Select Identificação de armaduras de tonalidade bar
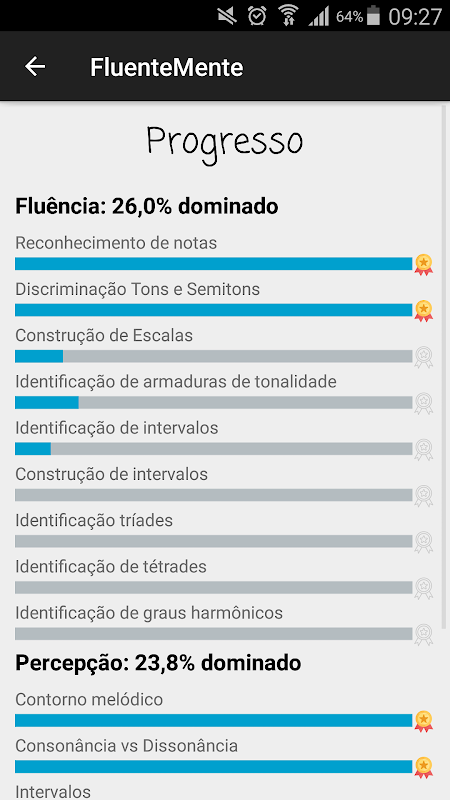 (213, 403)
